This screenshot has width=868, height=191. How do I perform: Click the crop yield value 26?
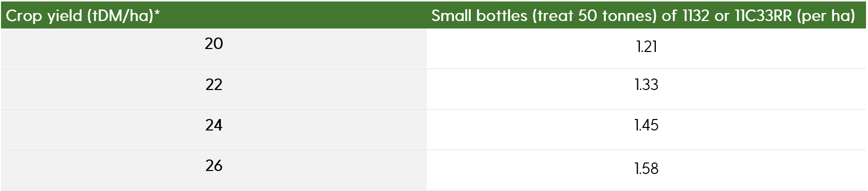click(x=214, y=165)
